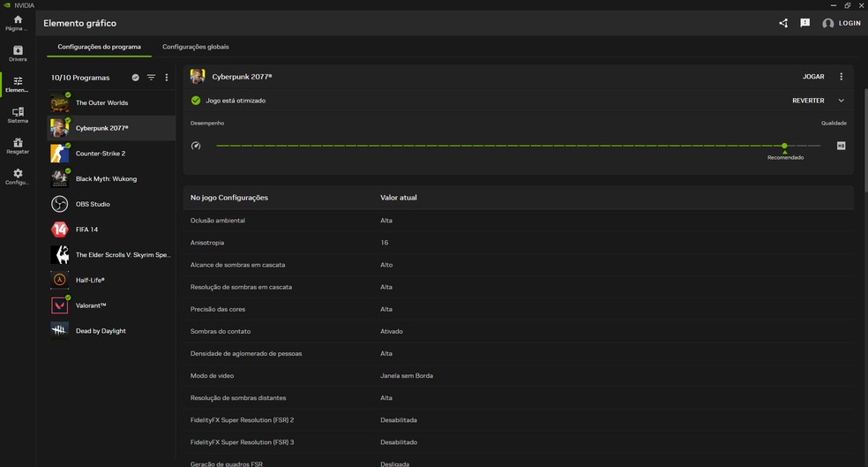Click the checkmark filter icon beside Programas
868x467 pixels.
136,78
